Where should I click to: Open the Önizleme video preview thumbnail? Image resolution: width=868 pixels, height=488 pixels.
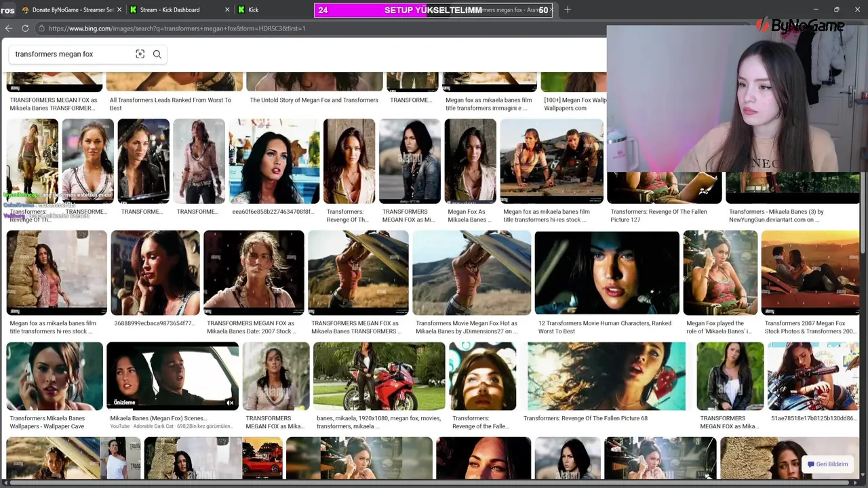coord(172,376)
